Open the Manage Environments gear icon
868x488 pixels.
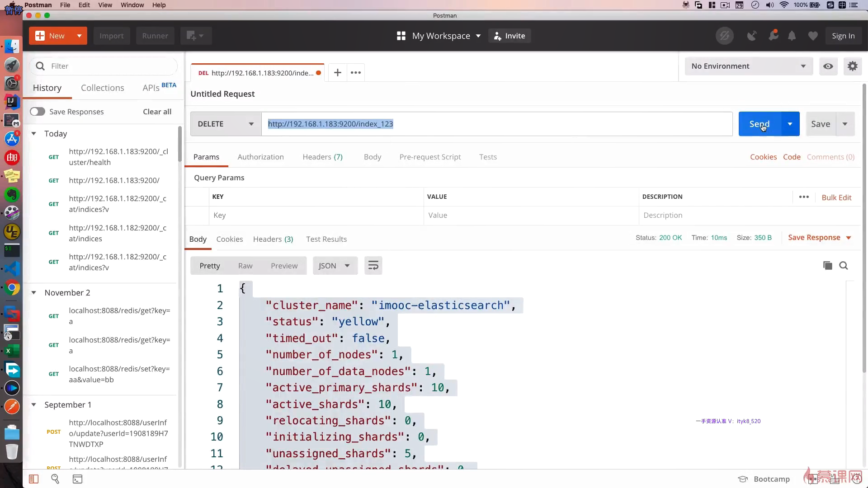(853, 66)
